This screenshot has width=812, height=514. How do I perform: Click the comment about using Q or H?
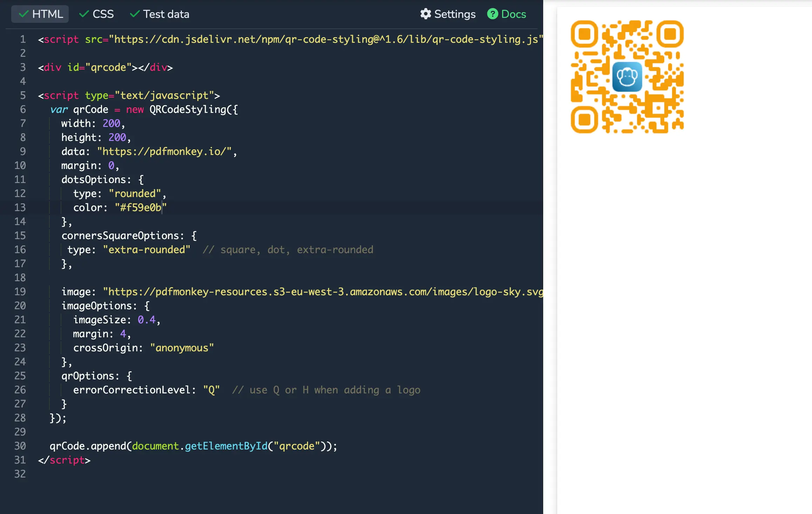coord(326,390)
